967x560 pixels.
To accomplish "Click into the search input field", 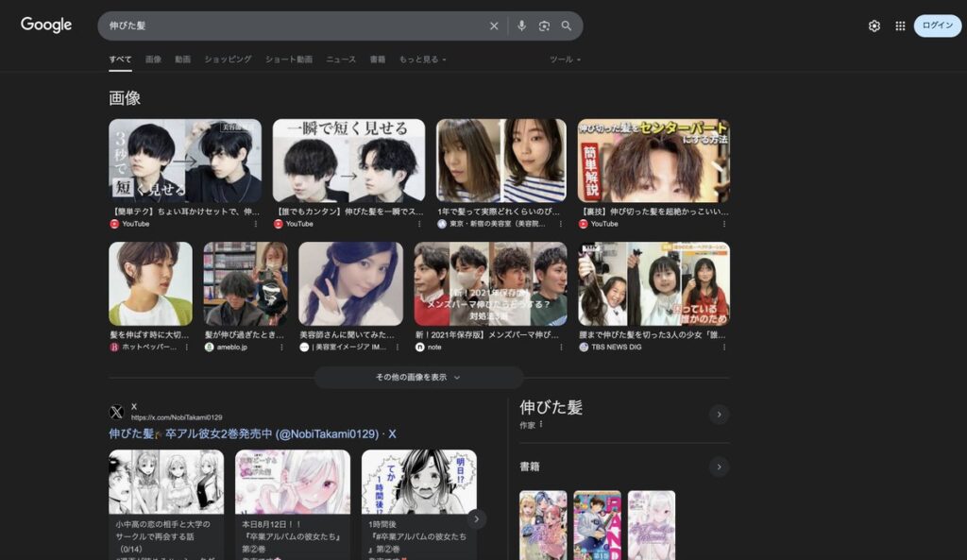I will pyautogui.click(x=293, y=26).
